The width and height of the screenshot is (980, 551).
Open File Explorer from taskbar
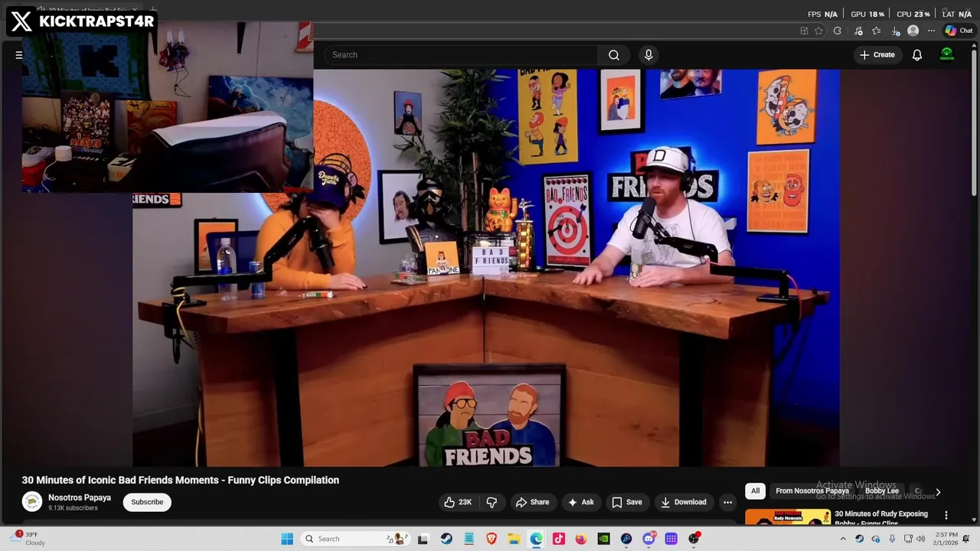[514, 539]
